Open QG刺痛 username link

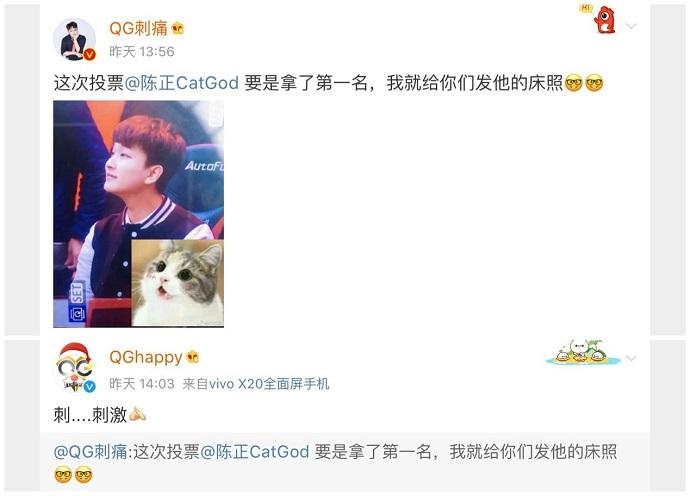(138, 29)
